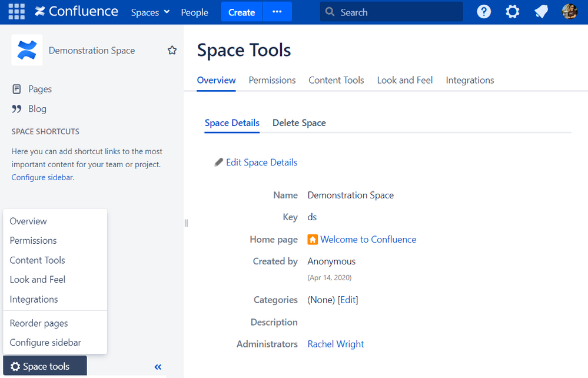Collapse the sidebar with double chevron
This screenshot has width=588, height=378.
[x=158, y=367]
